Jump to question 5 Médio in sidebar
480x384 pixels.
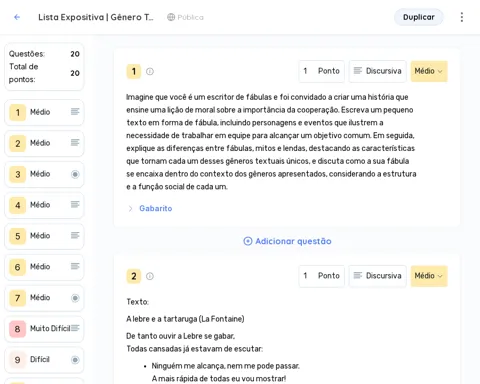[x=44, y=236]
